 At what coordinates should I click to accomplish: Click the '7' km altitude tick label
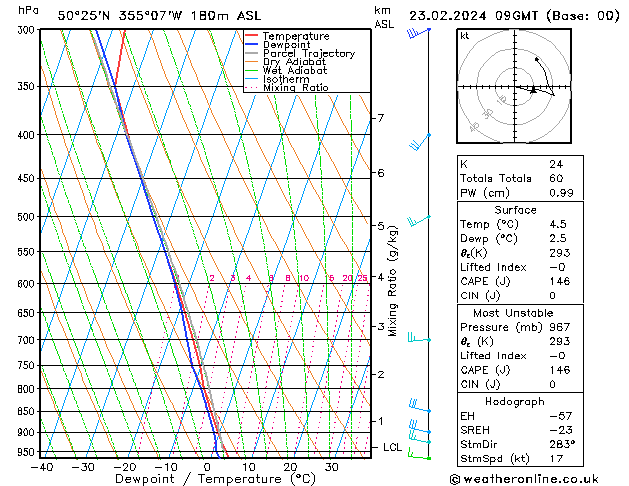pyautogui.click(x=380, y=118)
